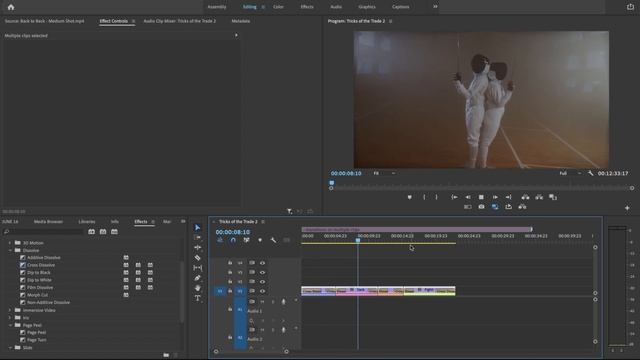Toggle V2 track output eye
640x360 pixels.
pos(262,282)
